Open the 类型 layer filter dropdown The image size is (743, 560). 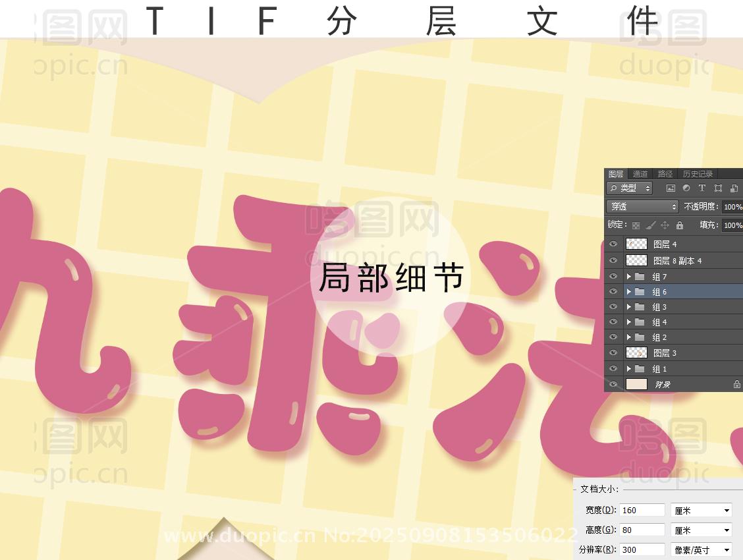(629, 188)
